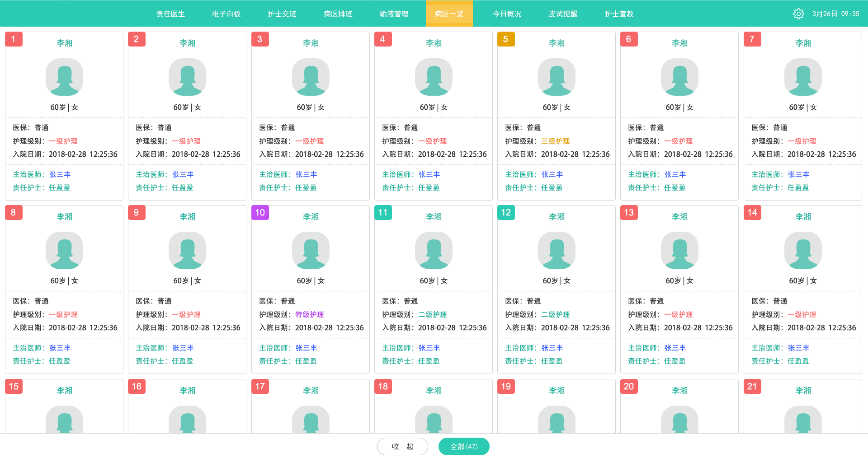
Task: Click patient avatar in bed 12 card
Action: pos(557,250)
